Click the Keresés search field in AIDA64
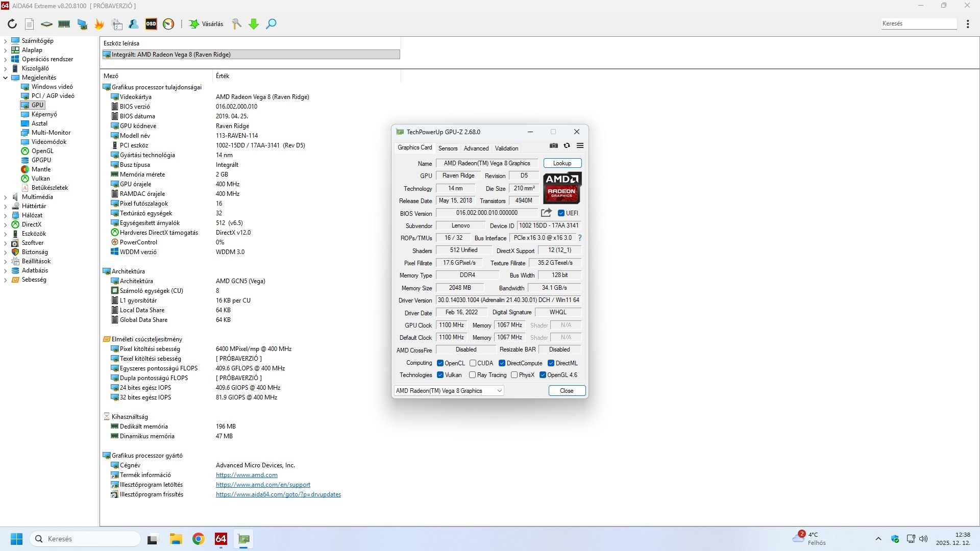The height and width of the screenshot is (551, 980). (918, 23)
